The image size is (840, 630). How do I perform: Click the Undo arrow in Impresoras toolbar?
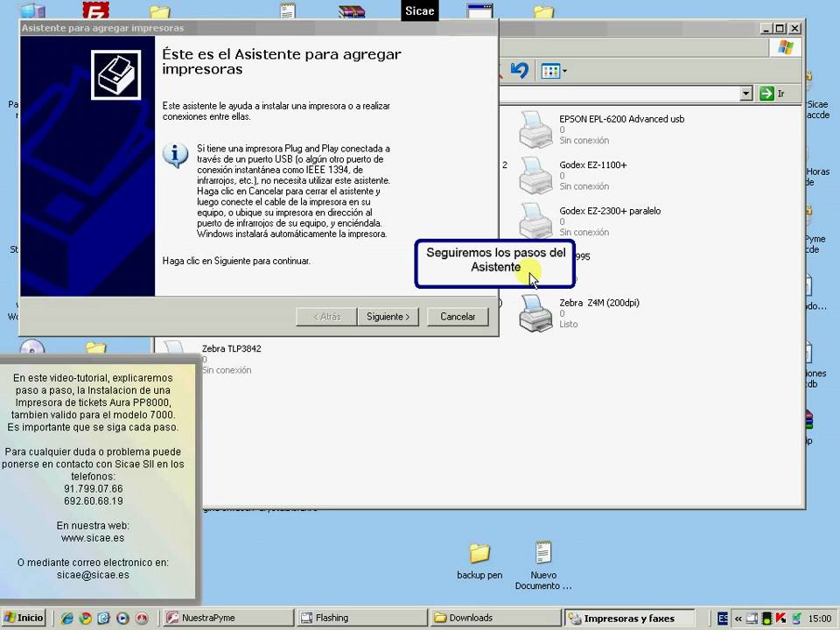pyautogui.click(x=519, y=70)
